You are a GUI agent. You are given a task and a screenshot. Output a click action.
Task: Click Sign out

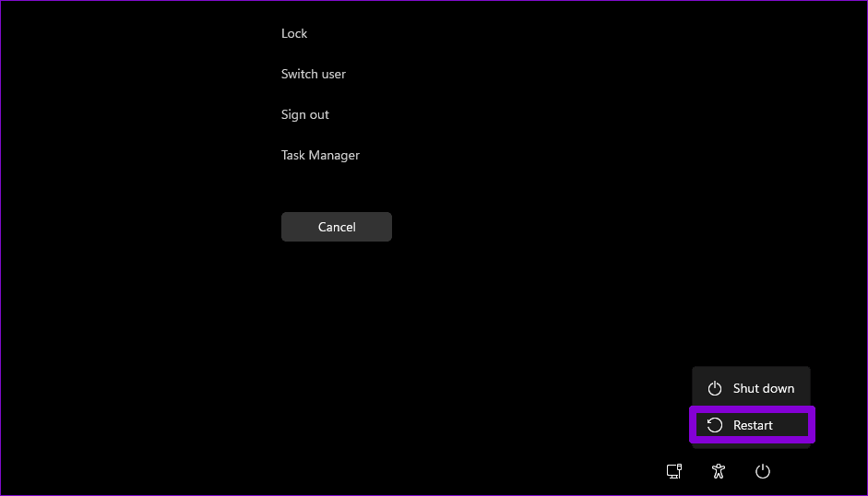pyautogui.click(x=305, y=114)
